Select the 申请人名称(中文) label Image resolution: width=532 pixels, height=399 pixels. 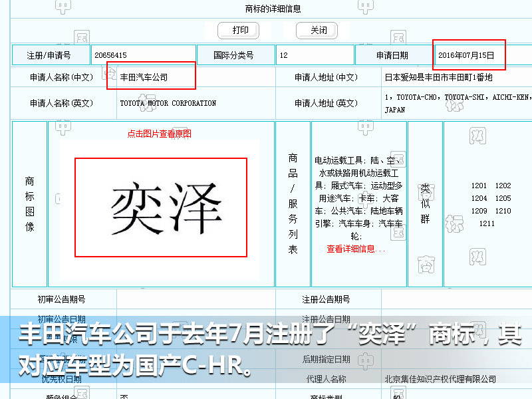pyautogui.click(x=61, y=77)
